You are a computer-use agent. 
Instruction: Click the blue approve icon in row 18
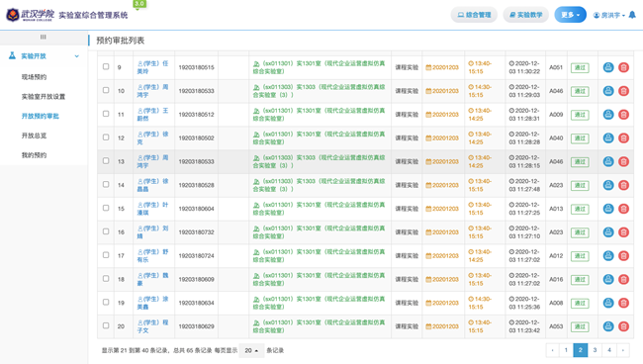click(x=608, y=279)
